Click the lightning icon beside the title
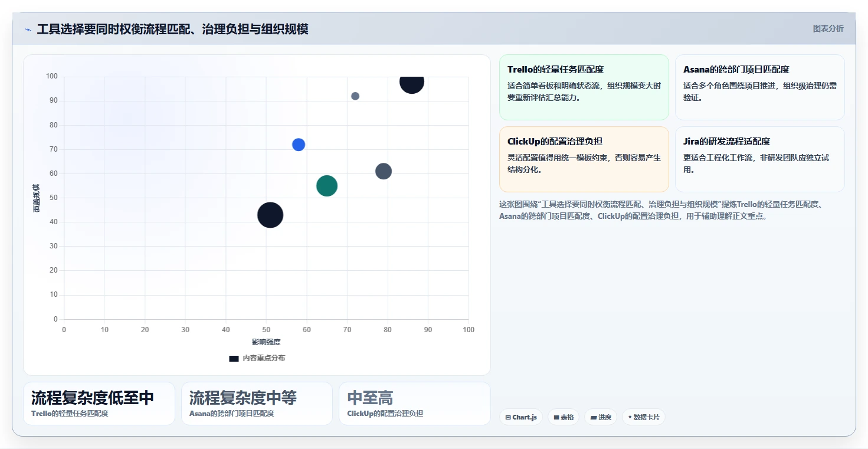The width and height of the screenshot is (868, 449). [x=28, y=30]
